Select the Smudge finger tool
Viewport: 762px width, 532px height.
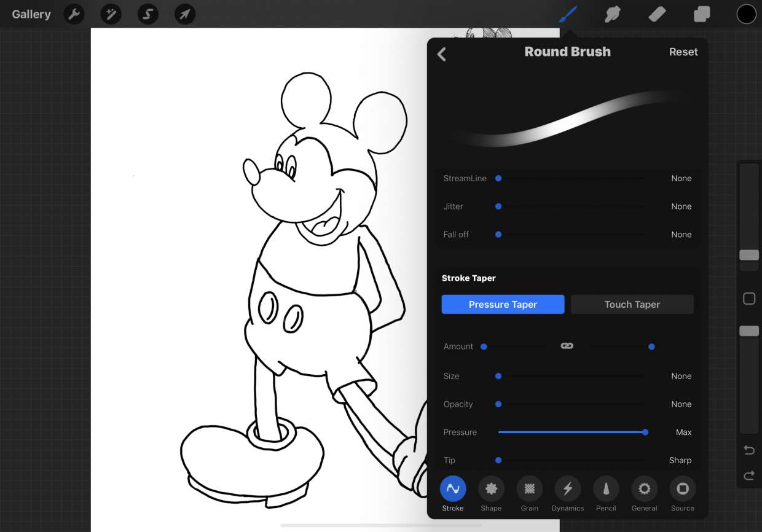tap(613, 14)
